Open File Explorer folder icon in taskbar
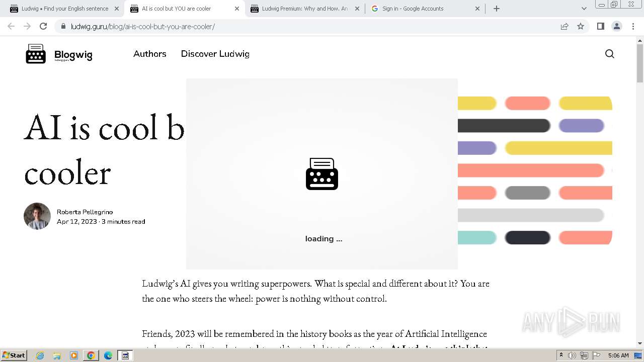 pyautogui.click(x=57, y=355)
